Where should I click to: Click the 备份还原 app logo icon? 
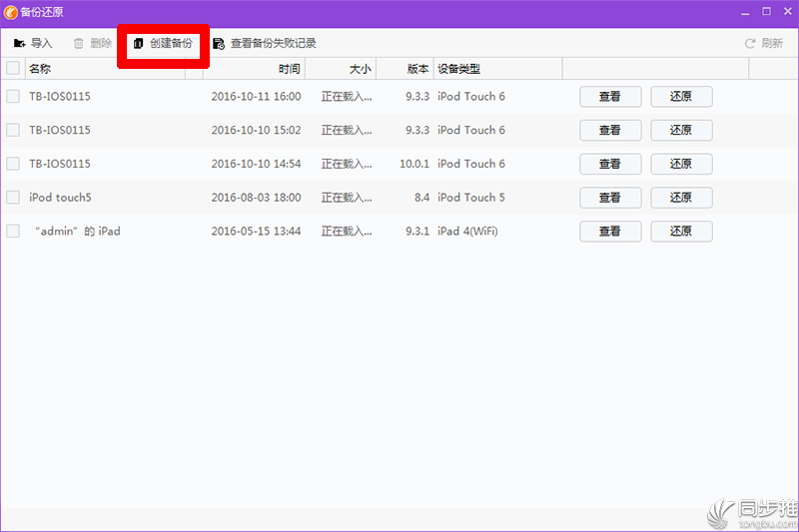point(11,12)
